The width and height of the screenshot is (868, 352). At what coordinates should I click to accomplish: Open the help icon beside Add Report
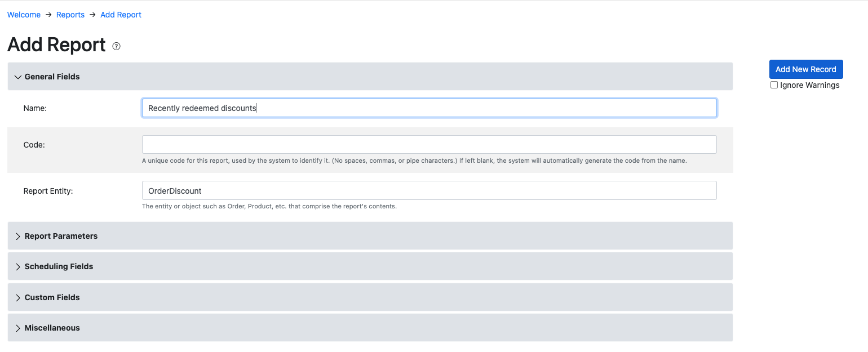click(x=117, y=46)
